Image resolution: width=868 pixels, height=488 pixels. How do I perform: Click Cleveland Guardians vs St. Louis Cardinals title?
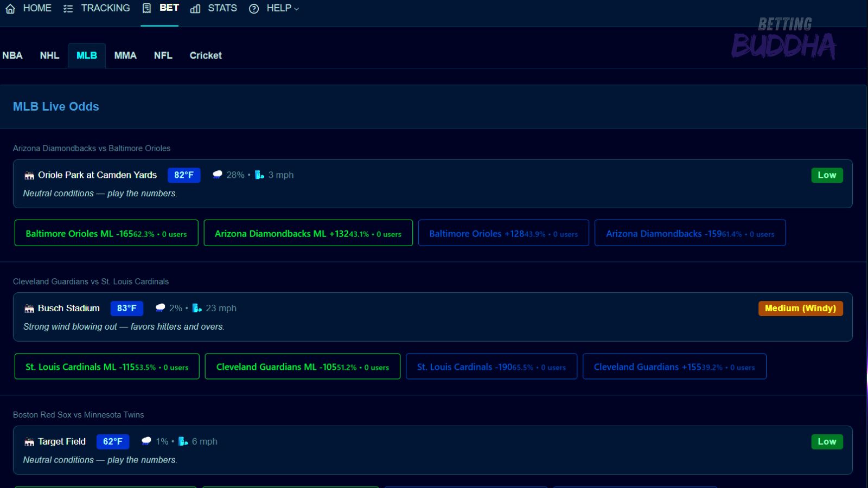click(91, 281)
